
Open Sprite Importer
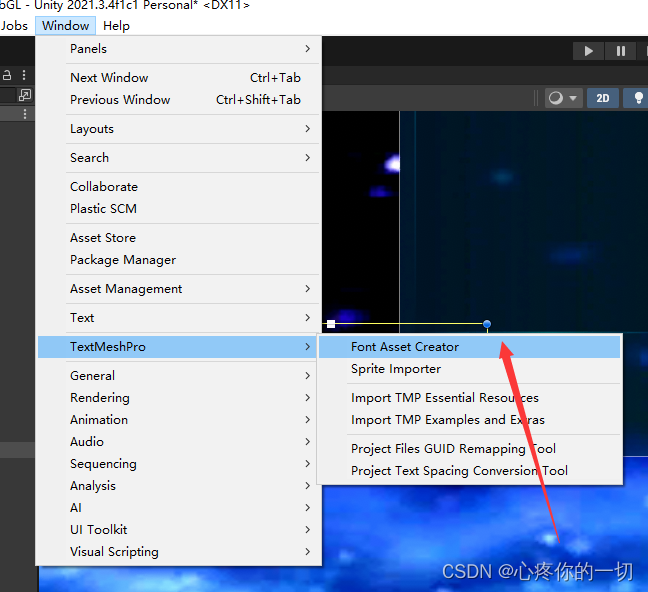(x=469, y=368)
